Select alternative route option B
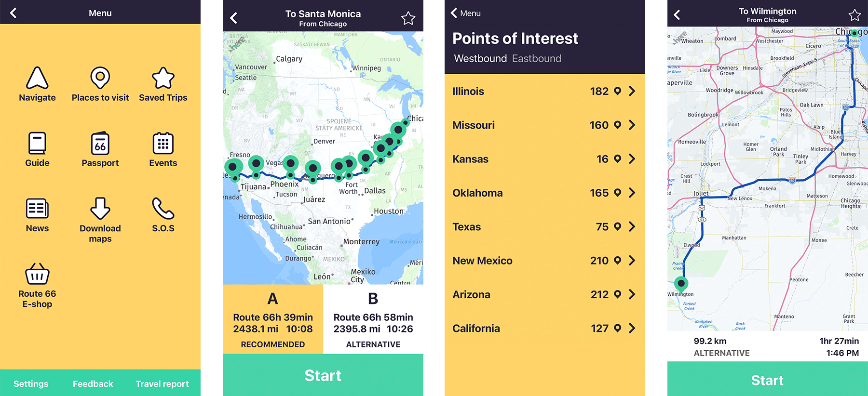This screenshot has height=396, width=868. [x=373, y=319]
